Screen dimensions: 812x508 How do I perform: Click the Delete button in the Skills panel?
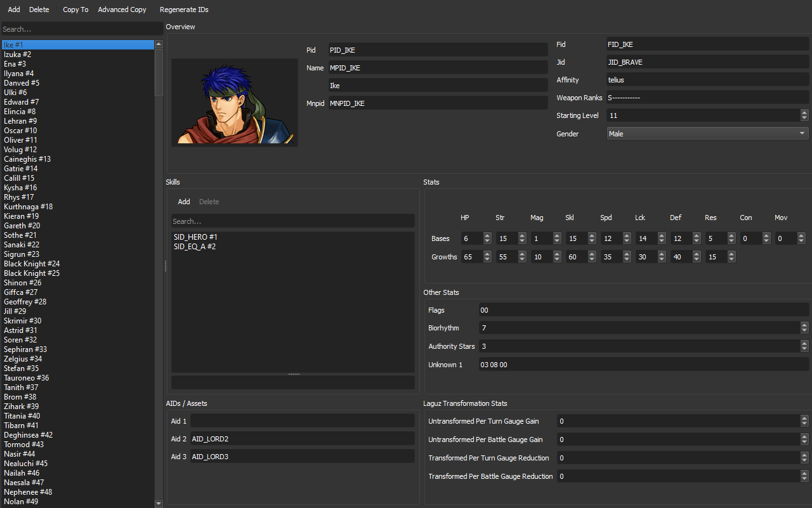[x=209, y=201]
